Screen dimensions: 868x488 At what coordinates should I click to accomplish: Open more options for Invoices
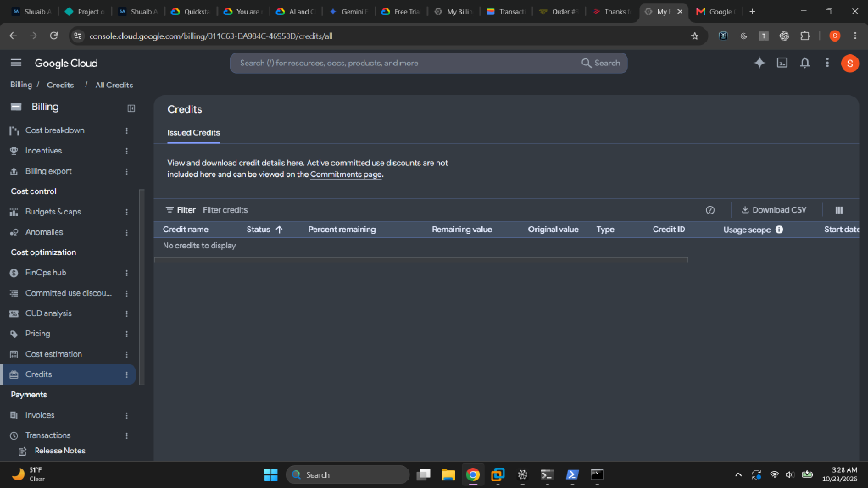(127, 415)
